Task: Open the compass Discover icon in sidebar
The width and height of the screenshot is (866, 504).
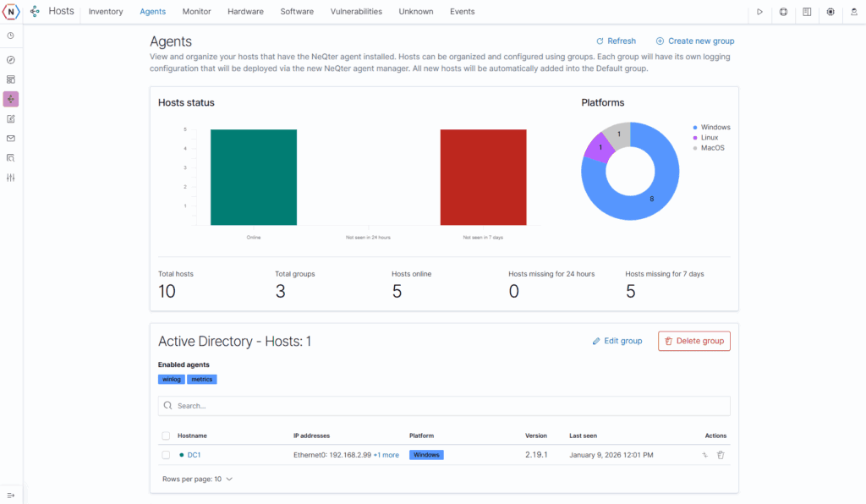Action: point(11,60)
